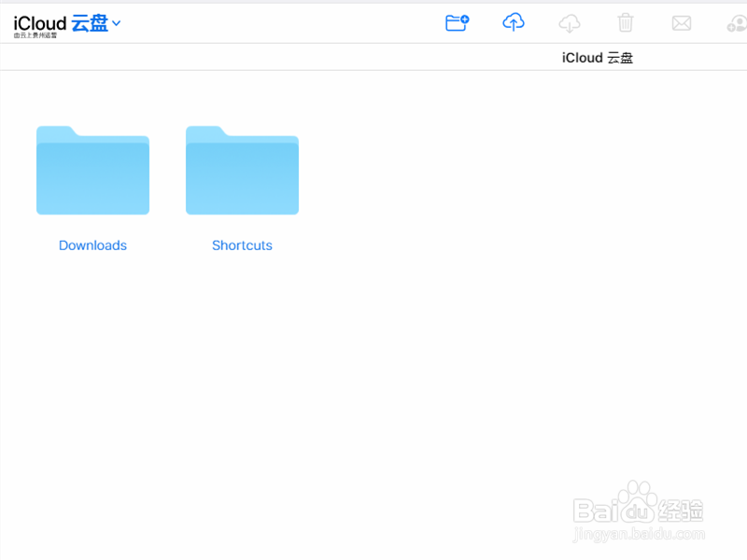
Task: Click the Downloads folder name label
Action: tap(92, 245)
